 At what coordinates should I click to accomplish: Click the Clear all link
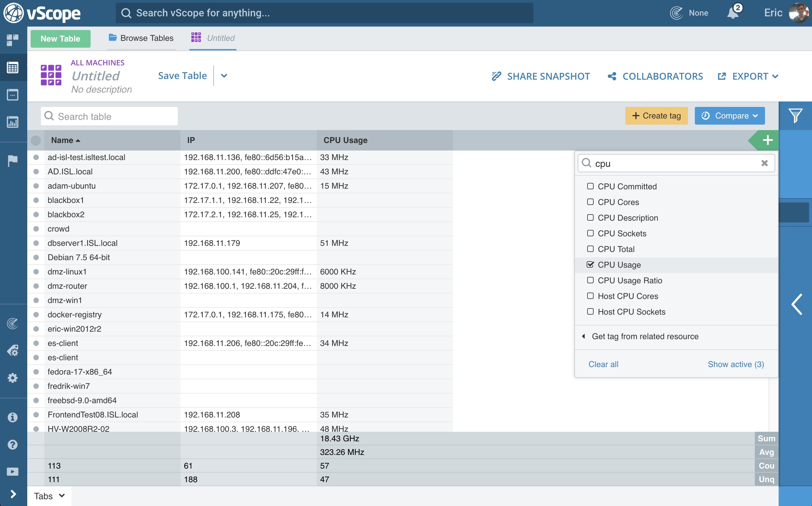(603, 364)
